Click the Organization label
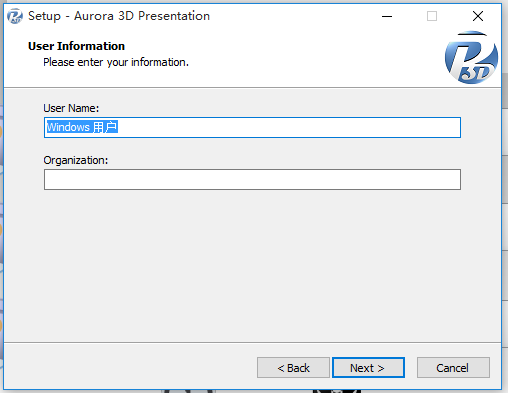Screen dimensions: 508x393 (x=76, y=160)
